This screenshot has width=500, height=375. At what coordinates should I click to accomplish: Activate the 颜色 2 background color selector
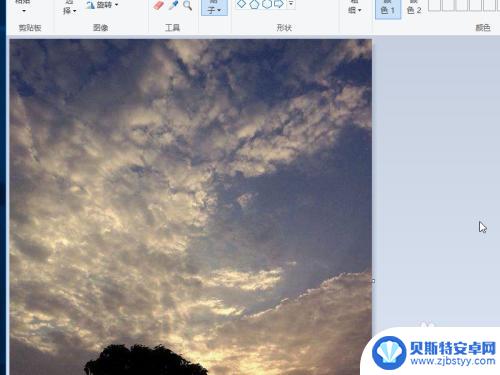pos(414,9)
